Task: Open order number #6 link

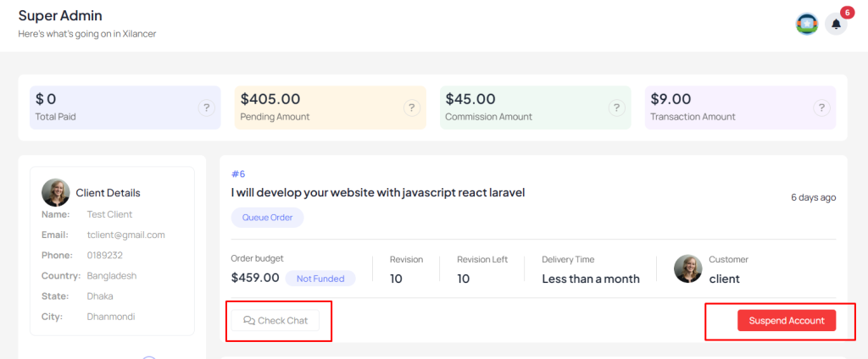Action: point(238,174)
